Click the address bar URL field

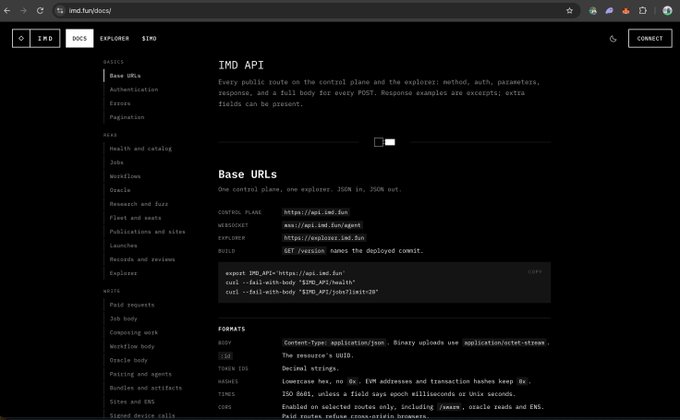coord(314,10)
